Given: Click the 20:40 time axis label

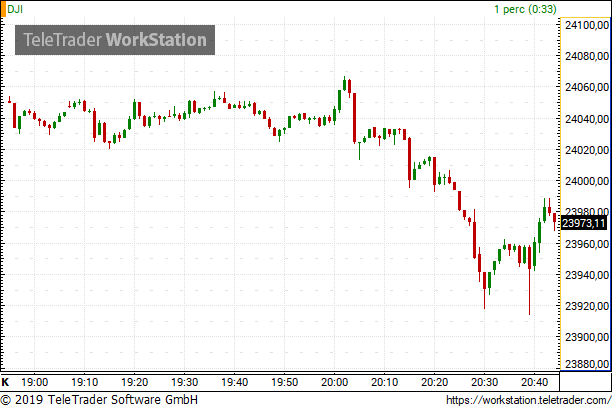Looking at the screenshot, I should pos(534,382).
